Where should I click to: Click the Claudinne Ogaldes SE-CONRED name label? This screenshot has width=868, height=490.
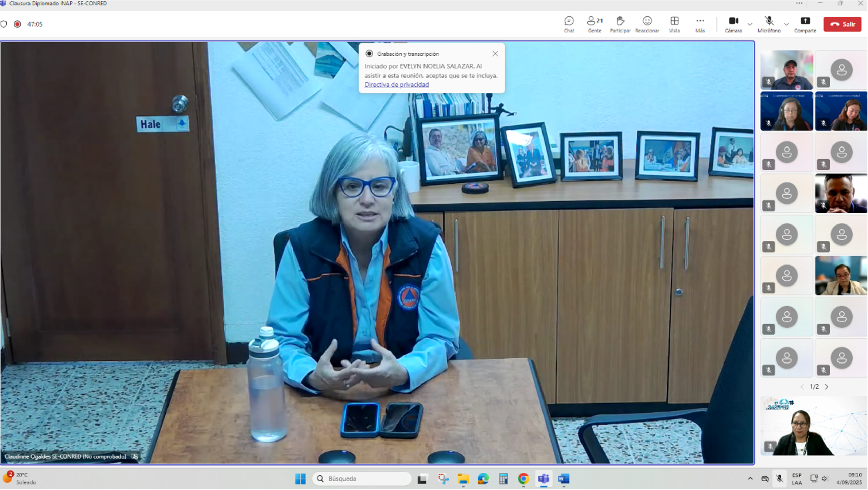(65, 457)
